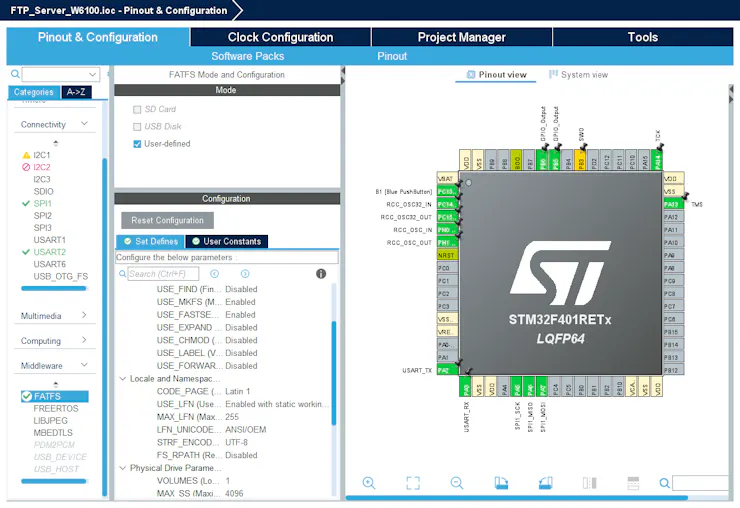Click the USE_MKFS Enabled value
740x508 pixels.
(240, 302)
